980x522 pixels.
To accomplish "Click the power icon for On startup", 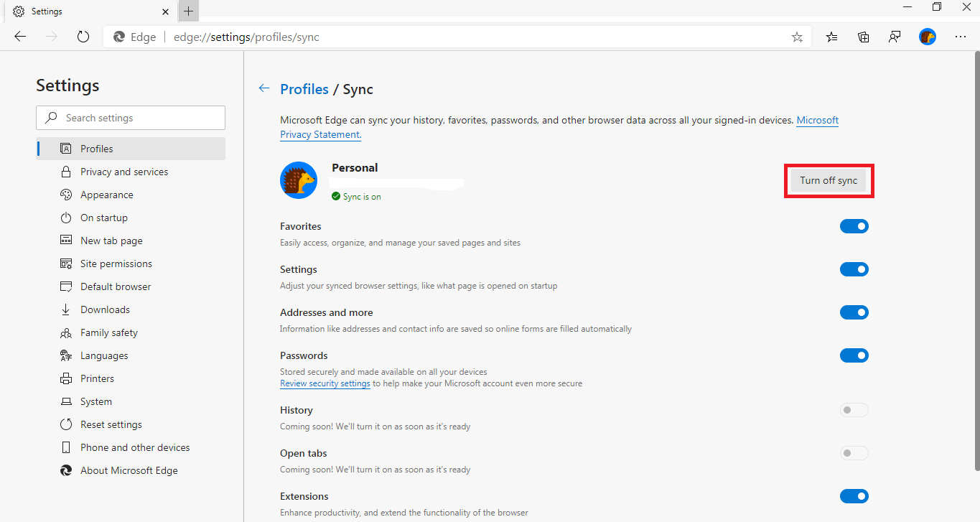I will click(66, 218).
